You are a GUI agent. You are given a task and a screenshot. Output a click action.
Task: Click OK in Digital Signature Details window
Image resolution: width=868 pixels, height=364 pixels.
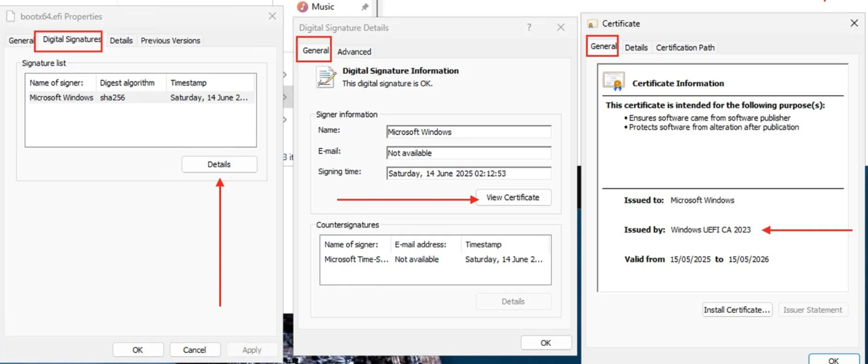coord(546,343)
